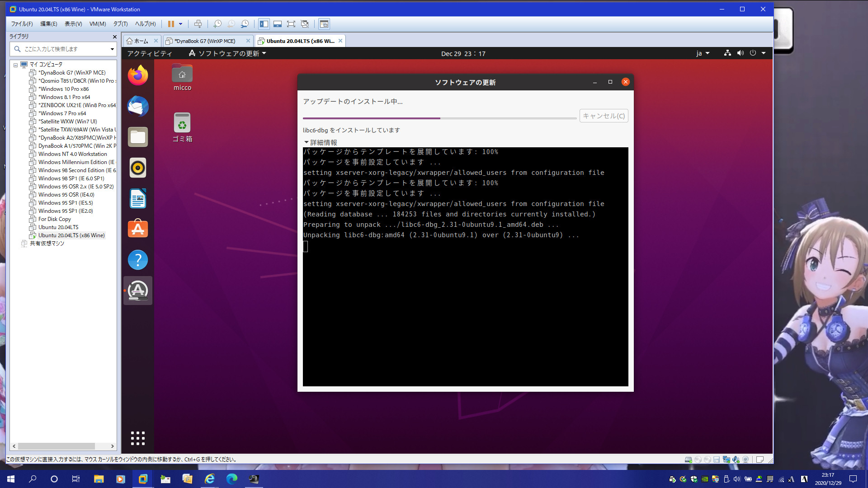Open the Ubuntu volume indicator

[x=740, y=53]
